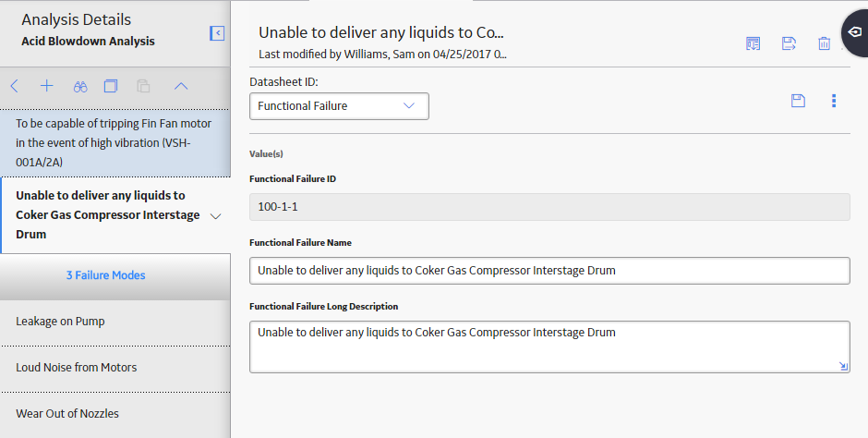868x438 pixels.
Task: Click the Functional Failure Name input field
Action: [x=549, y=271]
